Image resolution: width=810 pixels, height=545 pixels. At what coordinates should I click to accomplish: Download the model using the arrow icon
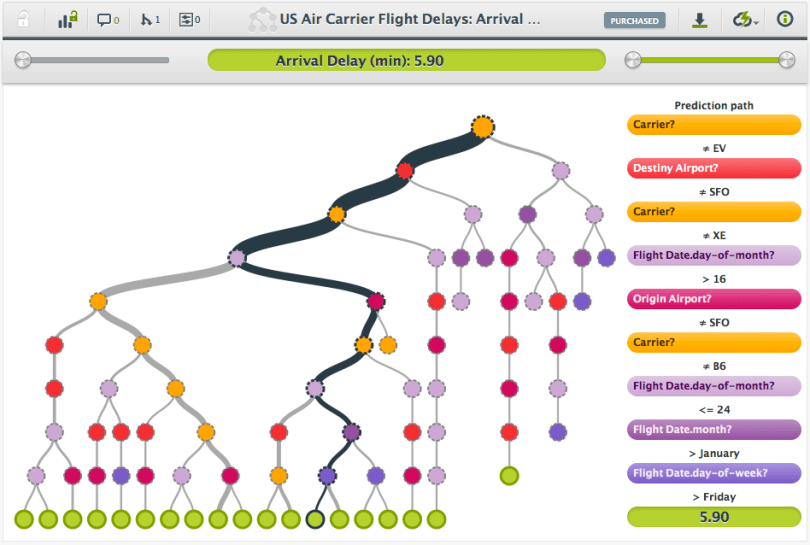pos(700,19)
